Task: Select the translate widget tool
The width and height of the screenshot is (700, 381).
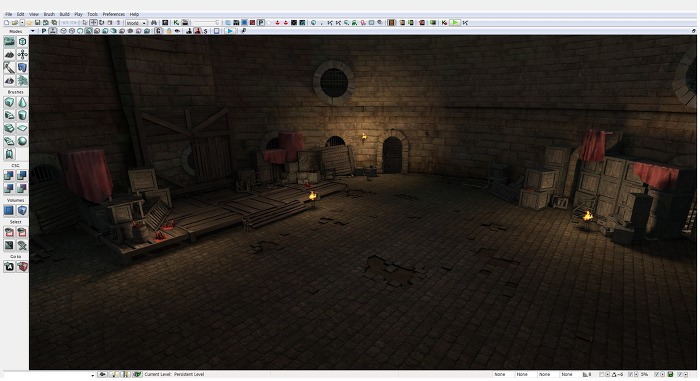Action: coord(93,23)
